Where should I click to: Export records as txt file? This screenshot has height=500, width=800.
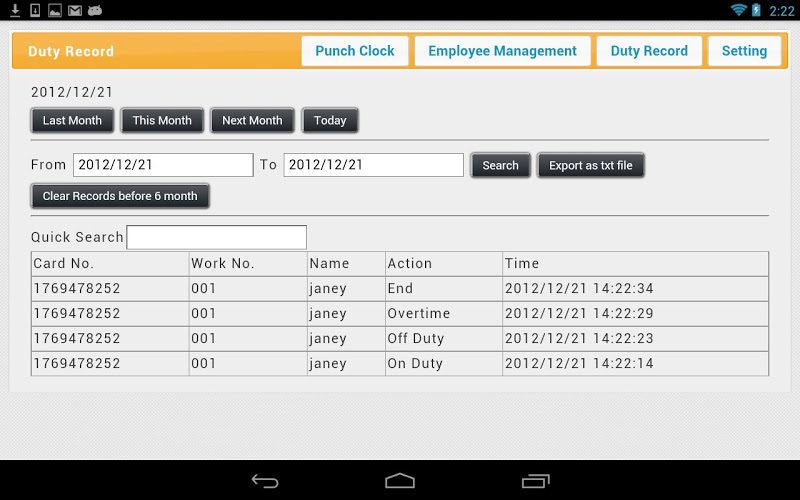point(590,165)
